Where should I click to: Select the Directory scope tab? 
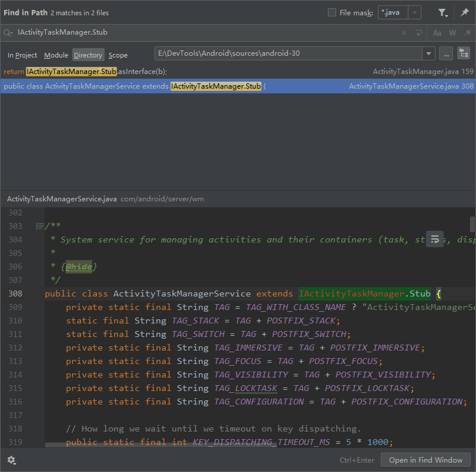coord(88,55)
